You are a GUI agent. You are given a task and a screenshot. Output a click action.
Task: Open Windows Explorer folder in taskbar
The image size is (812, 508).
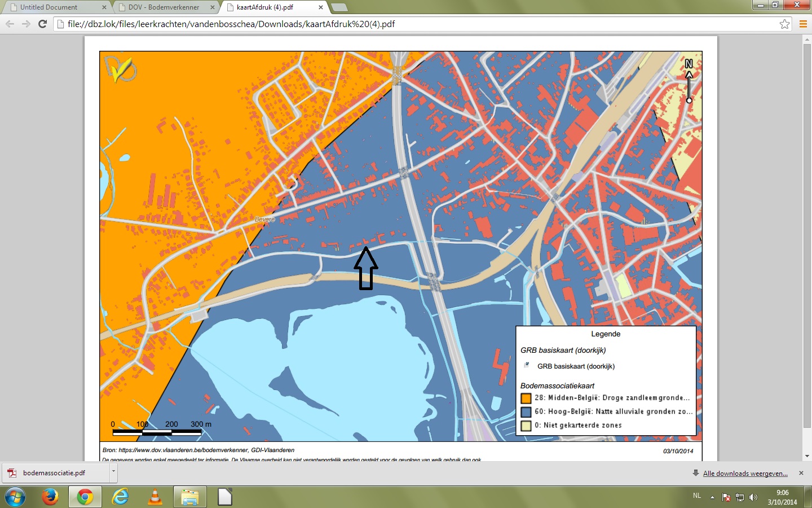[x=189, y=497]
